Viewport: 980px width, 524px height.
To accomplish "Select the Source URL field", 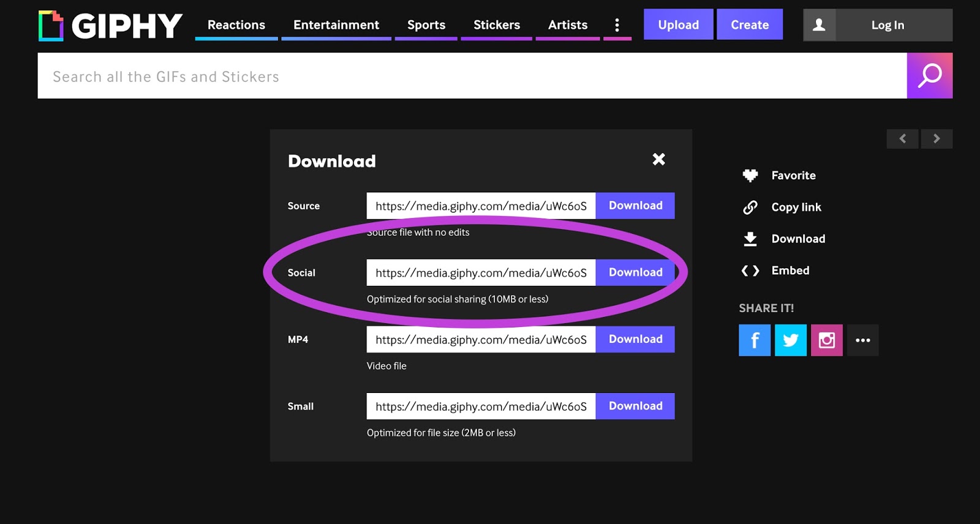I will pyautogui.click(x=481, y=206).
